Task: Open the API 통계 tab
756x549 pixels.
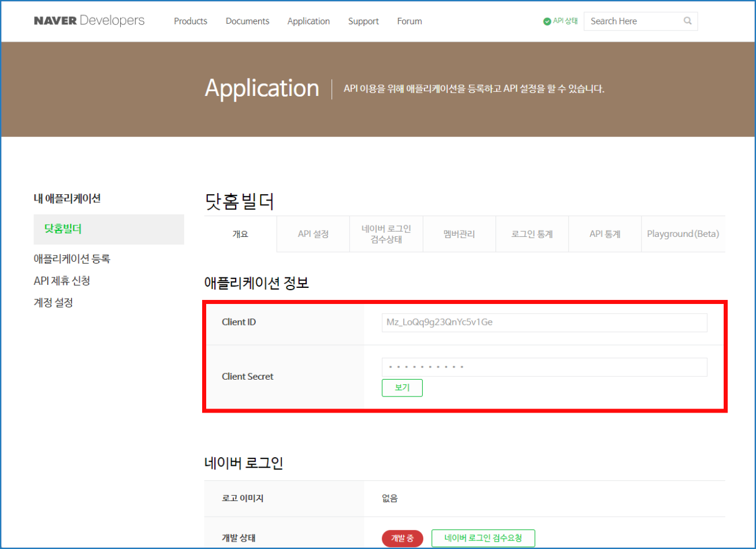Action: click(605, 234)
